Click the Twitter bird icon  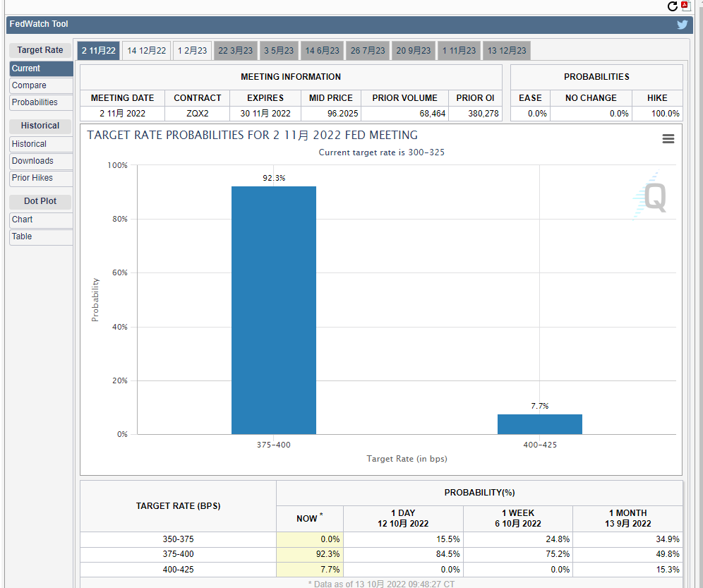[682, 25]
